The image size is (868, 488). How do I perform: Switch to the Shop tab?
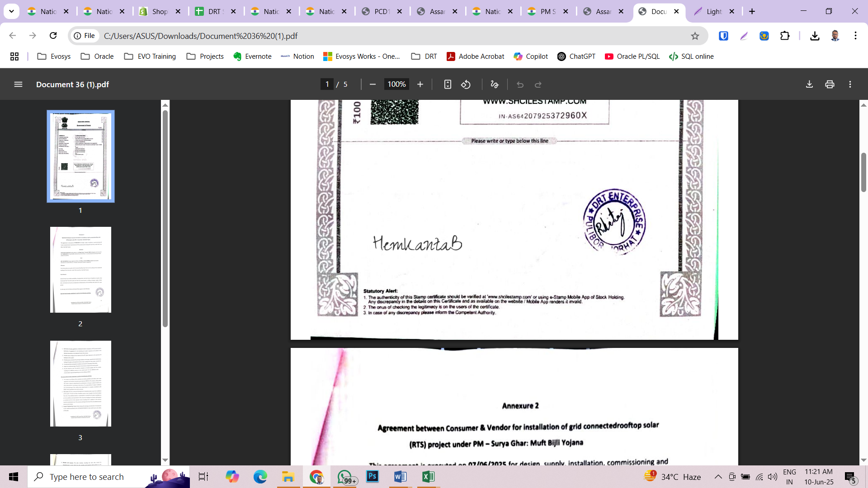[160, 11]
